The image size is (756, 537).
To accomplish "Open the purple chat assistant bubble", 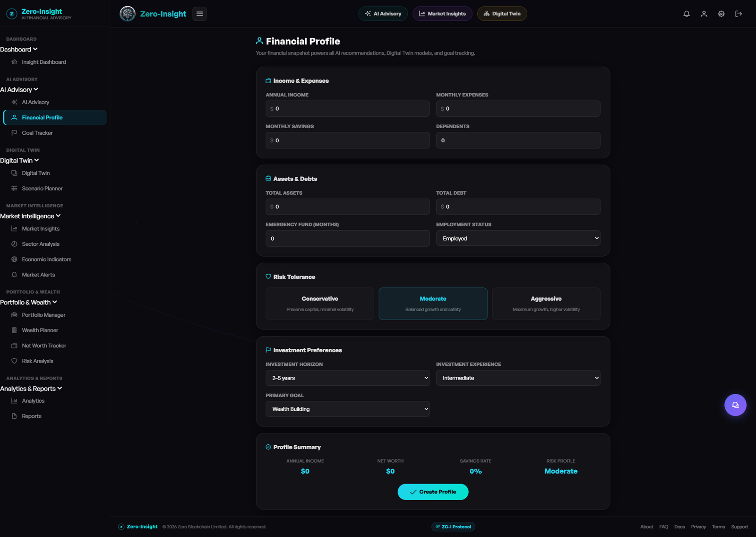I will (735, 405).
